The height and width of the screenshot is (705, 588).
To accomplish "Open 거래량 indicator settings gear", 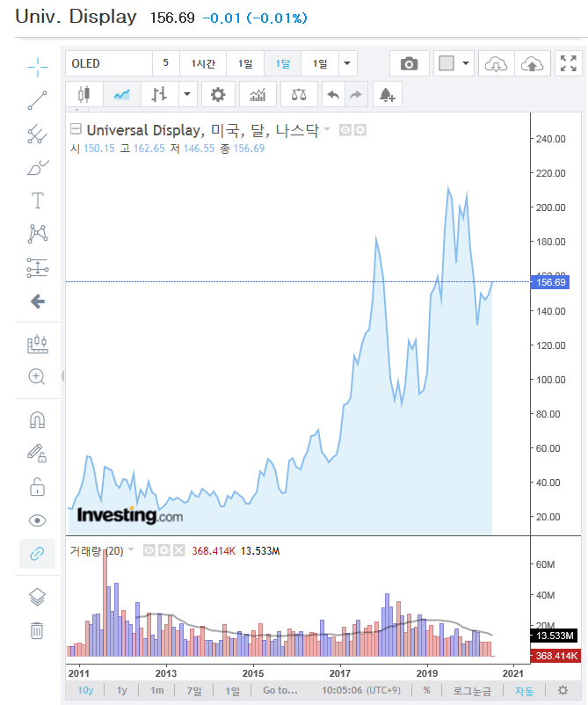I will pyautogui.click(x=164, y=550).
